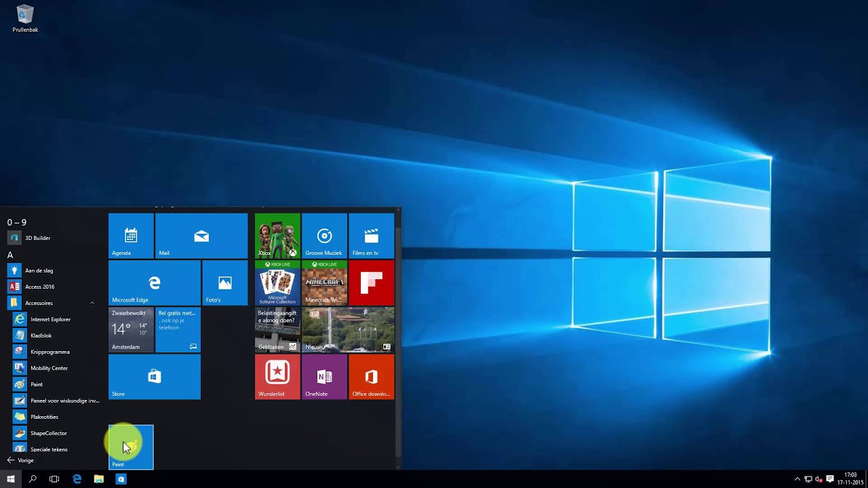Open the Groove Muziek tile
The width and height of the screenshot is (868, 488).
(x=324, y=236)
